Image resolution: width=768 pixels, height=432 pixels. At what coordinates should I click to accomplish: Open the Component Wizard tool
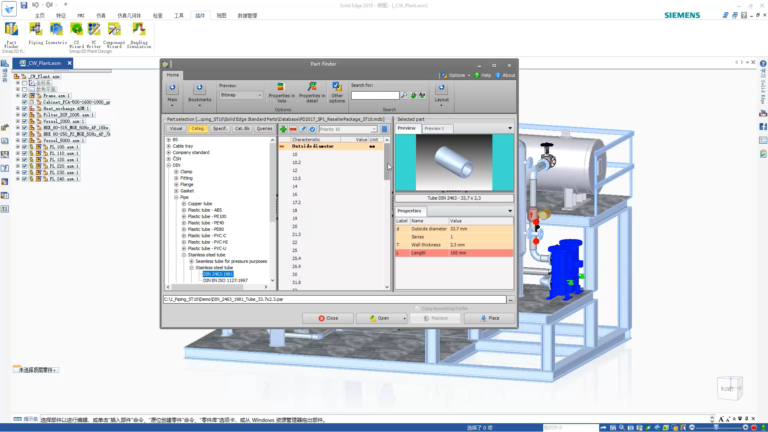coord(114,35)
